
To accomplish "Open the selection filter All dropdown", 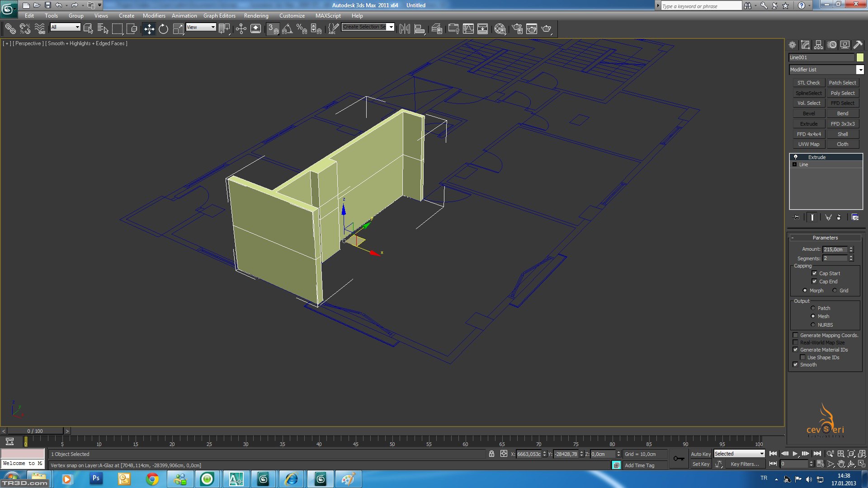I will [77, 27].
